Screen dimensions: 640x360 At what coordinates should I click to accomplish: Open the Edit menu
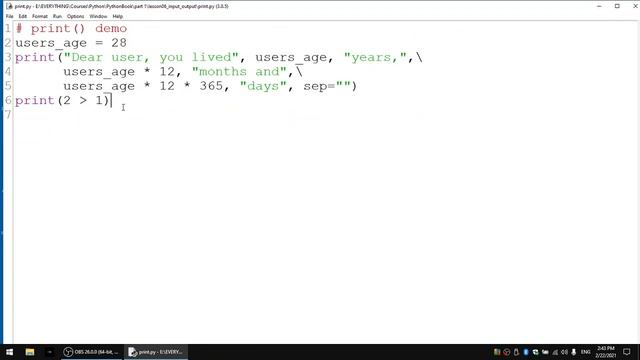pyautogui.click(x=22, y=16)
